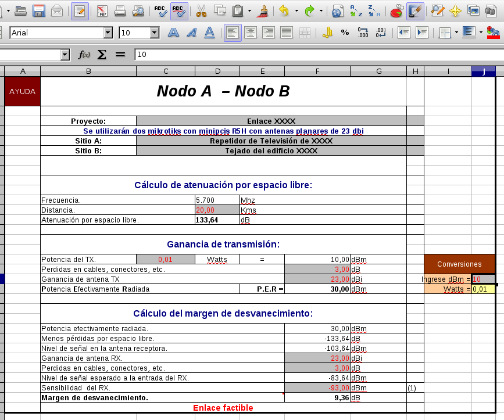Apply percent number format
The height and width of the screenshot is (420, 504).
click(x=345, y=33)
